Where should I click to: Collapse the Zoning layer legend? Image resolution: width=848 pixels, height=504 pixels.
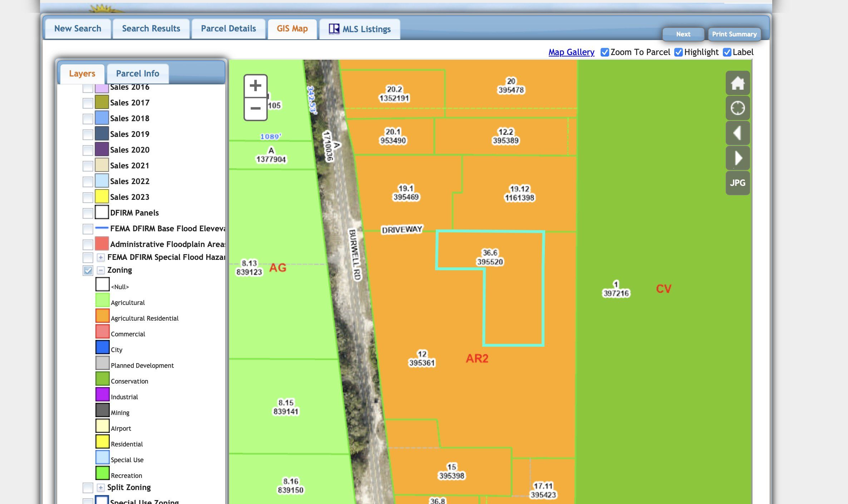coord(101,270)
